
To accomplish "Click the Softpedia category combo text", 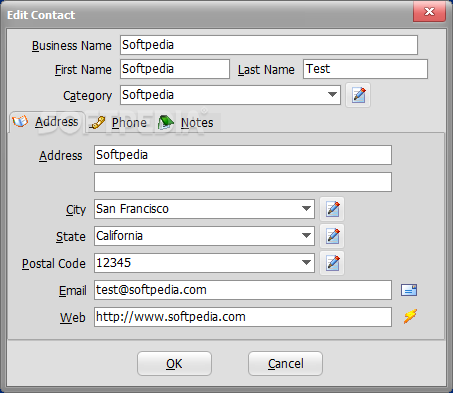I will pyautogui.click(x=148, y=95).
